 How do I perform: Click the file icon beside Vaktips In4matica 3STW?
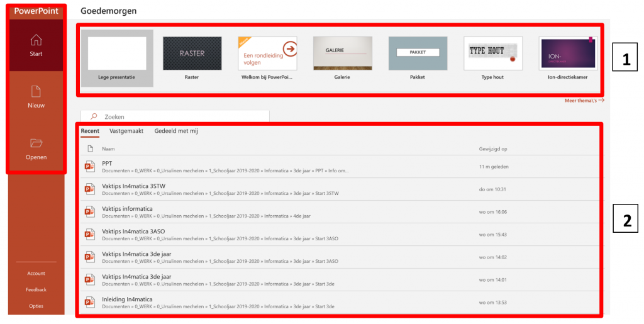[89, 189]
